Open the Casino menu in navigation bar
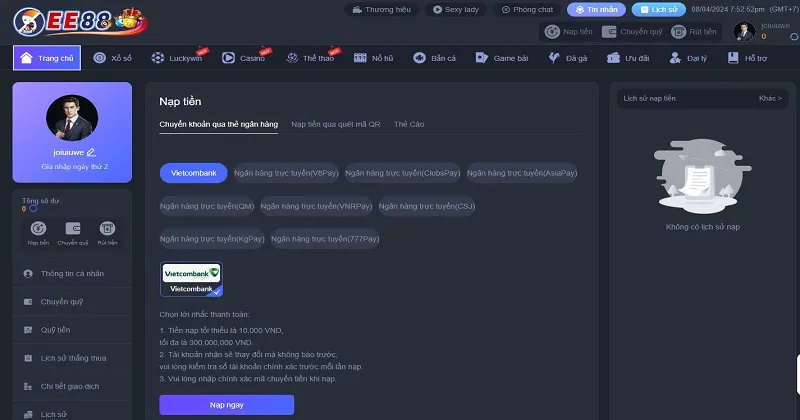800x420 pixels. (244, 58)
